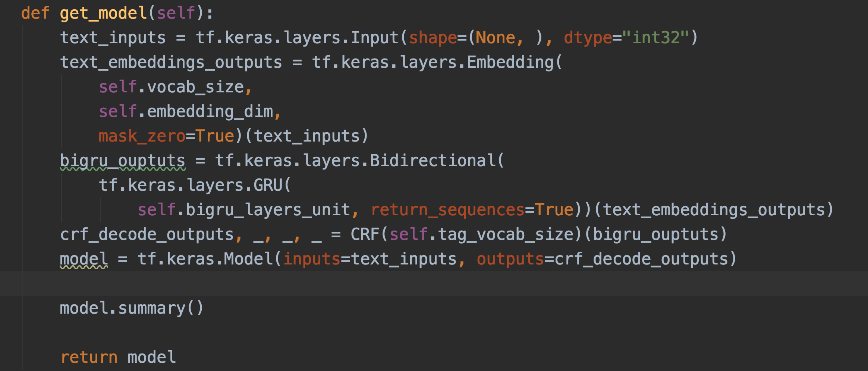The width and height of the screenshot is (868, 371).
Task: Click outputs=crf_decode_outputs keyword argument
Action: click(x=603, y=259)
